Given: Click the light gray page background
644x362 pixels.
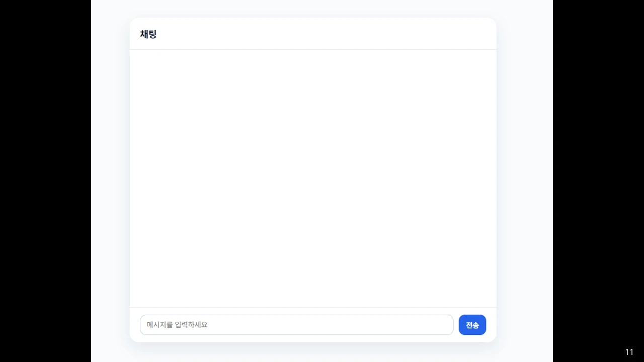Looking at the screenshot, I should [x=523, y=181].
